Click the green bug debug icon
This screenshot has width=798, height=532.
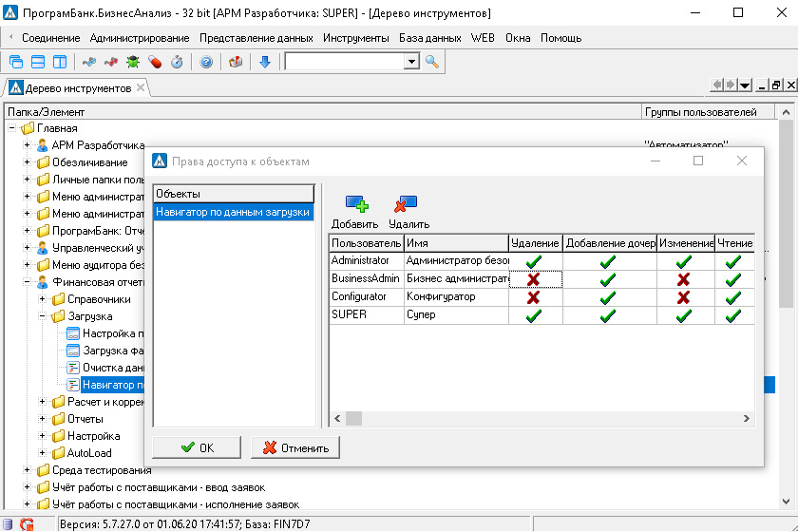(133, 62)
